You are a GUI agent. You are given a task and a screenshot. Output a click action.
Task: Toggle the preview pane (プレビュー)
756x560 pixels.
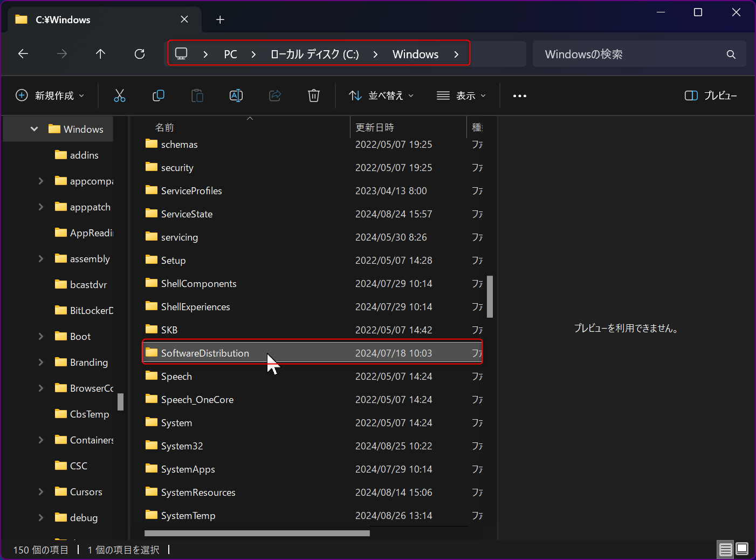point(711,95)
